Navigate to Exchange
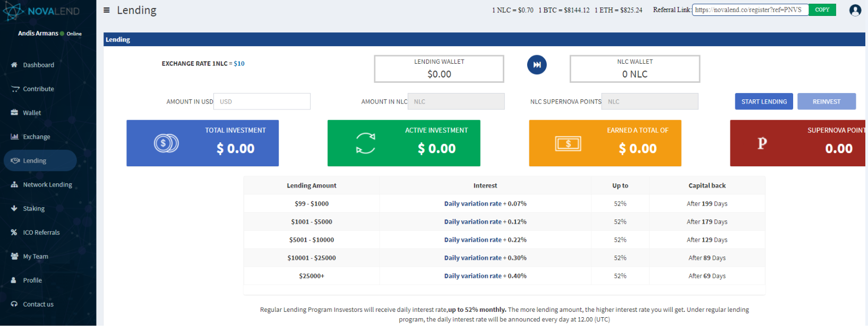The image size is (868, 331). (x=37, y=137)
